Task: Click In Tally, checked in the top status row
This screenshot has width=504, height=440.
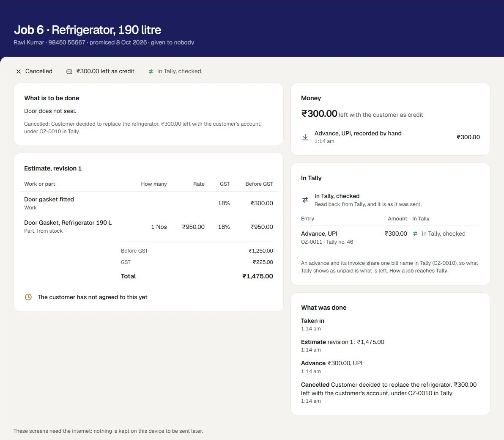Action: coord(179,71)
